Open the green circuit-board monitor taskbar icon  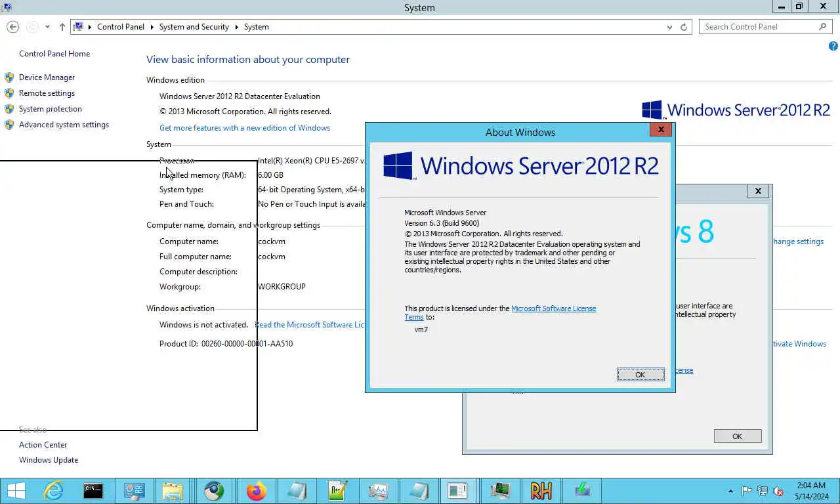click(500, 491)
